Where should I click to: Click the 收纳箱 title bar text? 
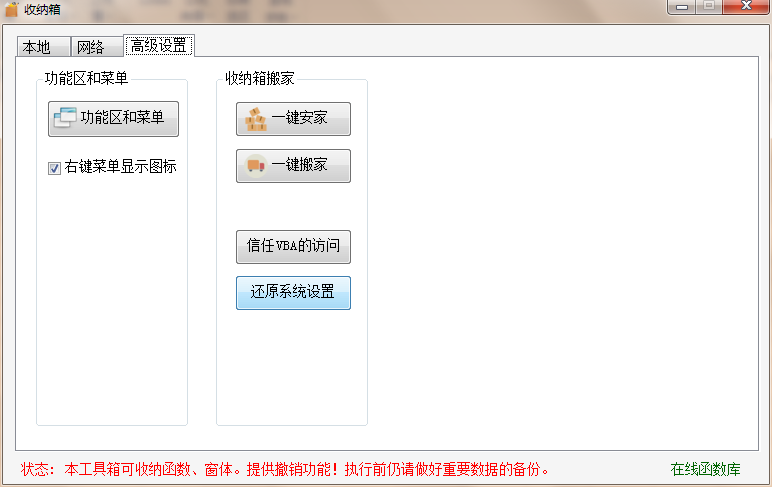click(x=42, y=10)
